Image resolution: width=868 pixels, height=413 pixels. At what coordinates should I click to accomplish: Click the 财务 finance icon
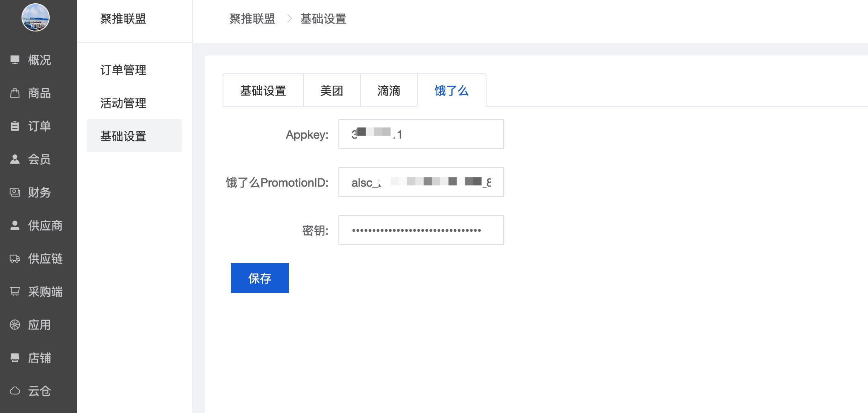[x=15, y=192]
